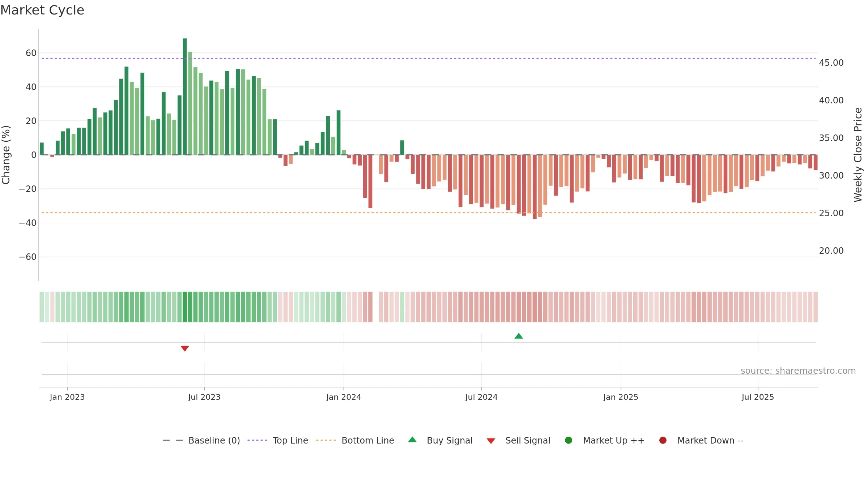Image resolution: width=868 pixels, height=488 pixels.
Task: Click the 35.00 price tick on right axis
Action: (831, 138)
